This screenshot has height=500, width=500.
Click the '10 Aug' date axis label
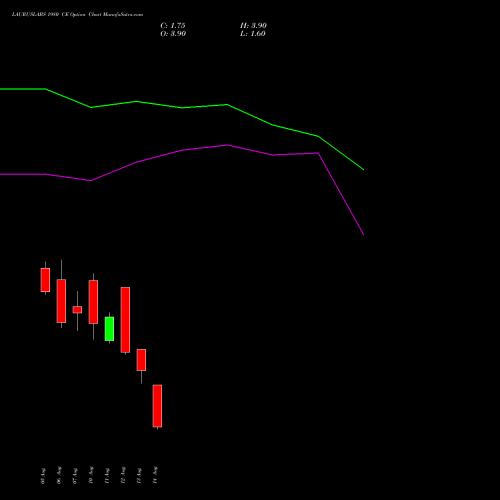[x=91, y=475]
